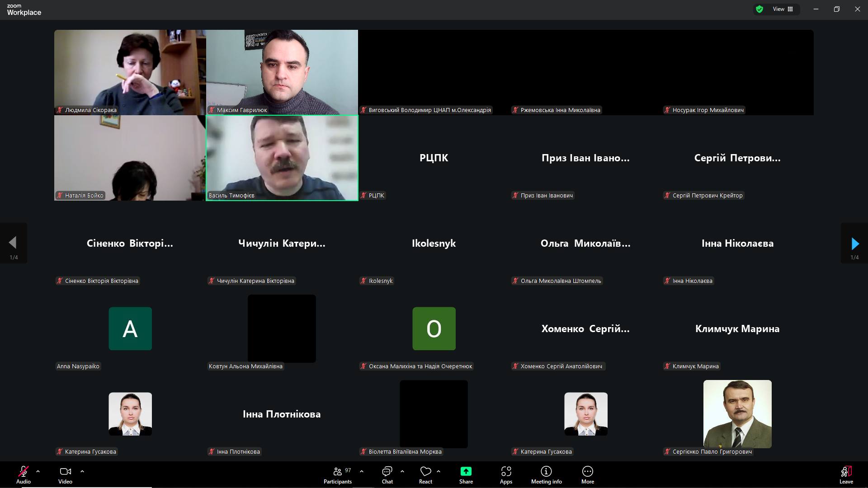Image resolution: width=868 pixels, height=488 pixels.
Task: Open the More options menu
Action: click(587, 475)
